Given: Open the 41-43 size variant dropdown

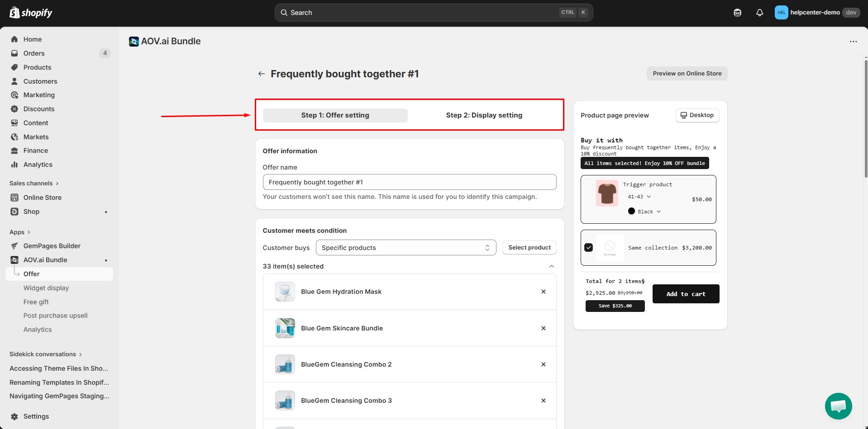Looking at the screenshot, I should pyautogui.click(x=639, y=197).
